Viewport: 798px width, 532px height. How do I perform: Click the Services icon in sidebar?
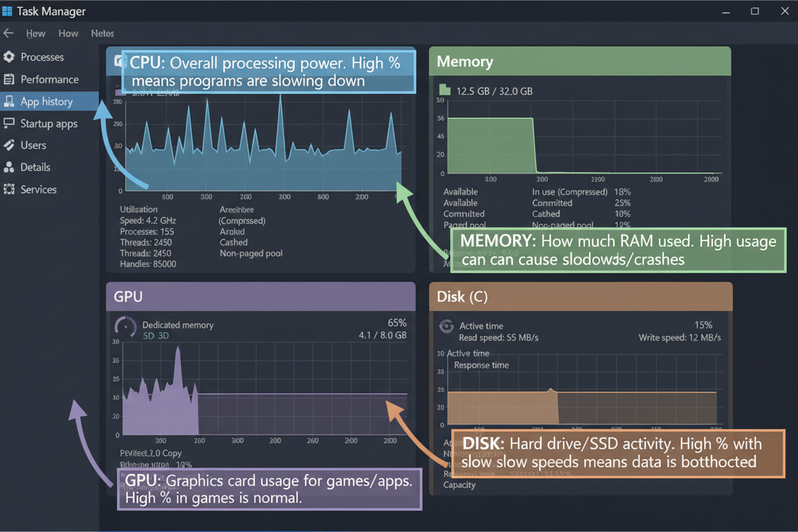[9, 189]
